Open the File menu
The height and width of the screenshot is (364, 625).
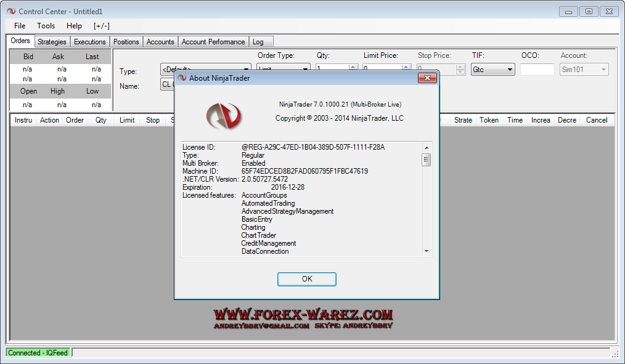click(20, 26)
